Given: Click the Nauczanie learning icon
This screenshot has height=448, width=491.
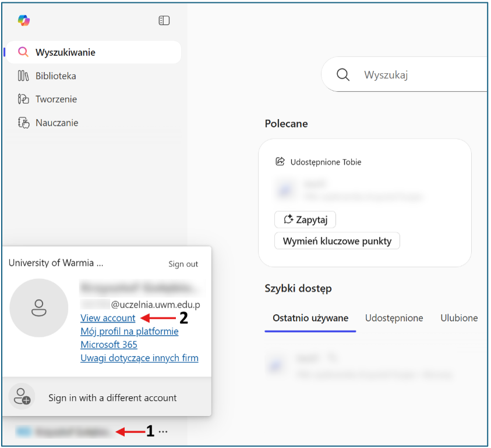Looking at the screenshot, I should pos(23,123).
